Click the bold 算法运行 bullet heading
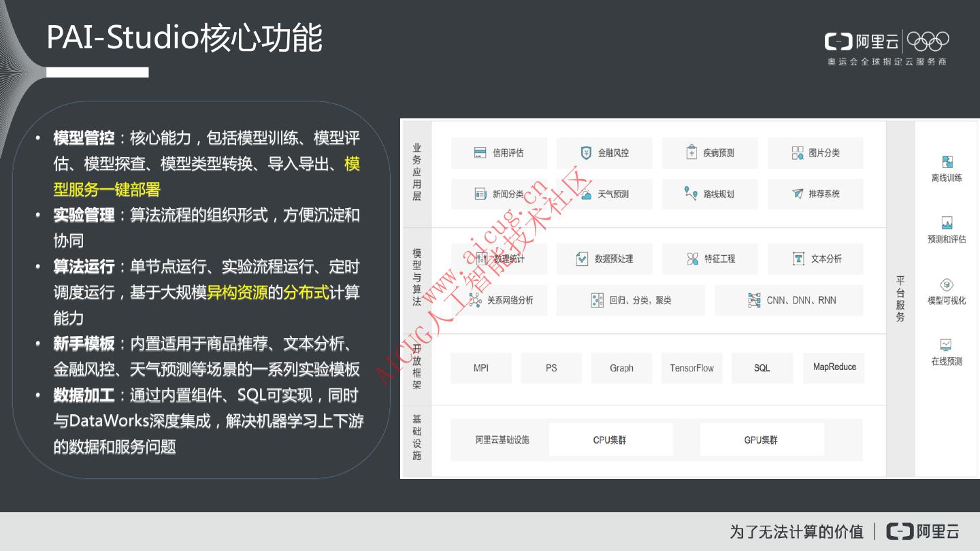This screenshot has height=551, width=980. click(84, 267)
